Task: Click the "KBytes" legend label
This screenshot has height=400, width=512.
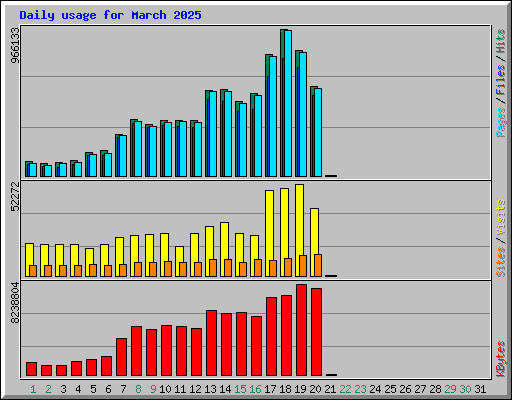Action: coord(500,359)
